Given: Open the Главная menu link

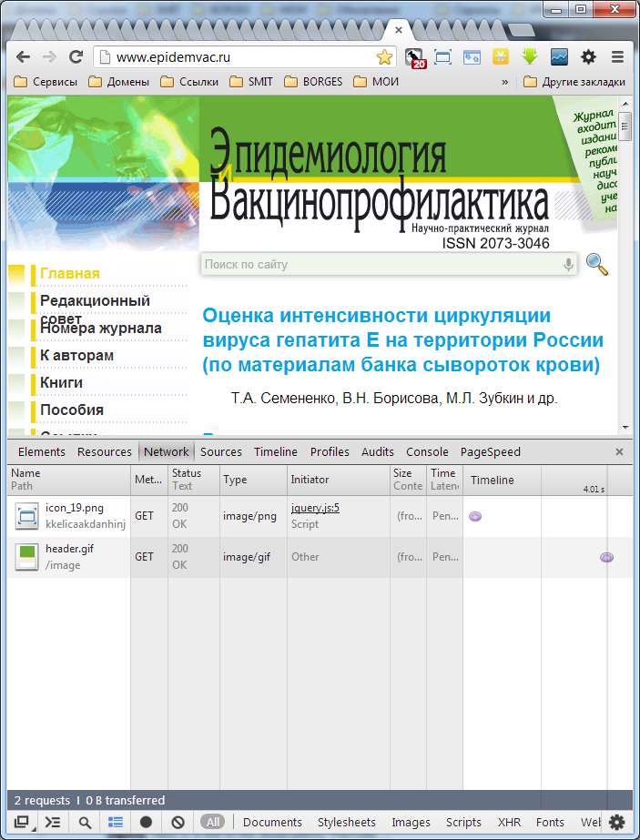Looking at the screenshot, I should [x=70, y=273].
